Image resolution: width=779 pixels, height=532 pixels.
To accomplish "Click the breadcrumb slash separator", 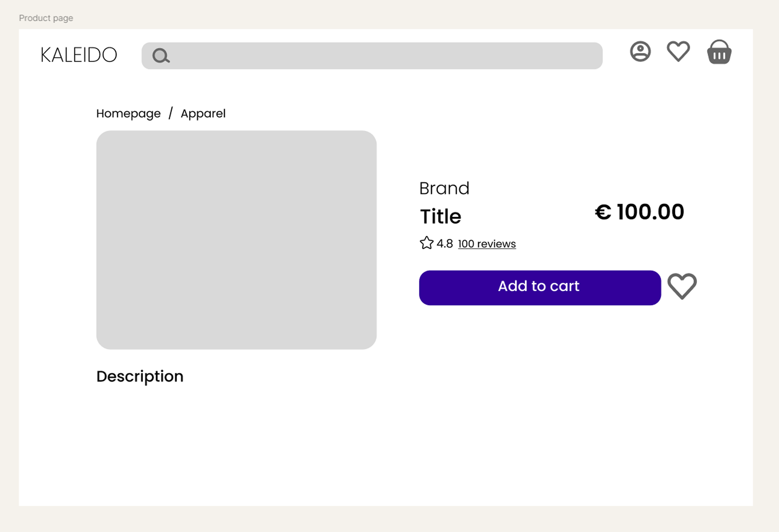I will pos(171,113).
